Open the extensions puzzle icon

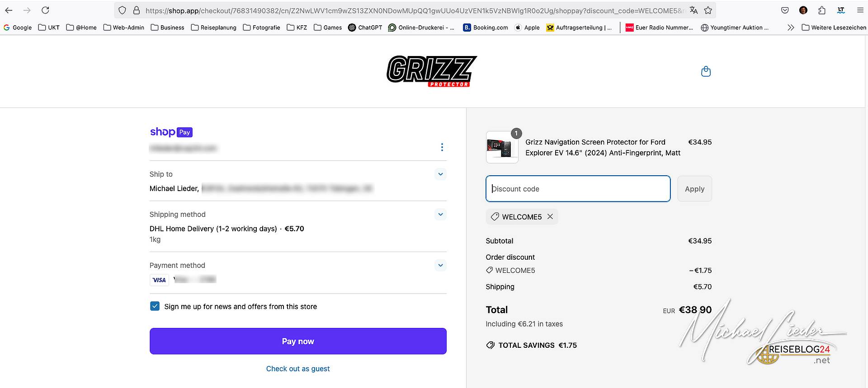click(x=822, y=10)
